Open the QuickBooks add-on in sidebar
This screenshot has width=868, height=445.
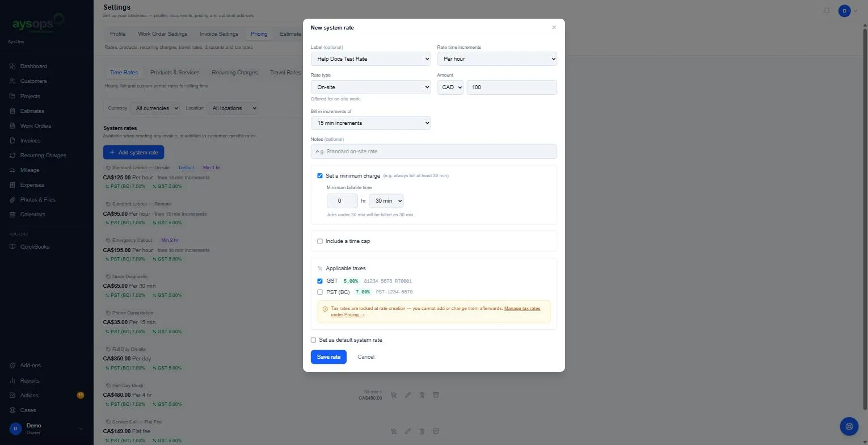click(35, 247)
